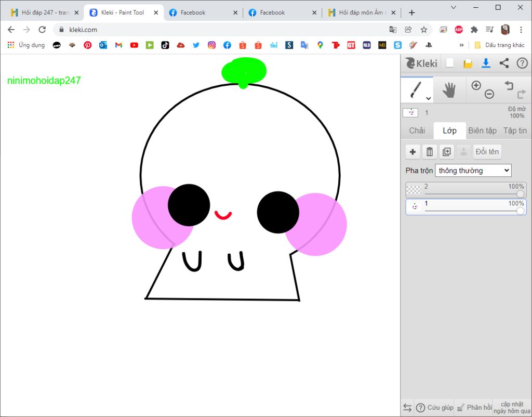Switch to the Lớp tab
Screen dimensions: 532x417
[x=449, y=131]
